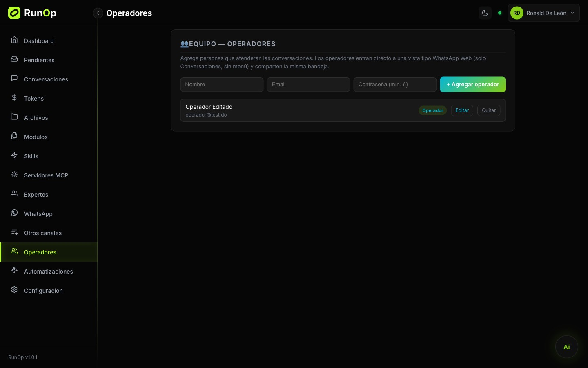Click Quitar for Operador Editado
Screen dimensions: 588x368
click(489, 110)
